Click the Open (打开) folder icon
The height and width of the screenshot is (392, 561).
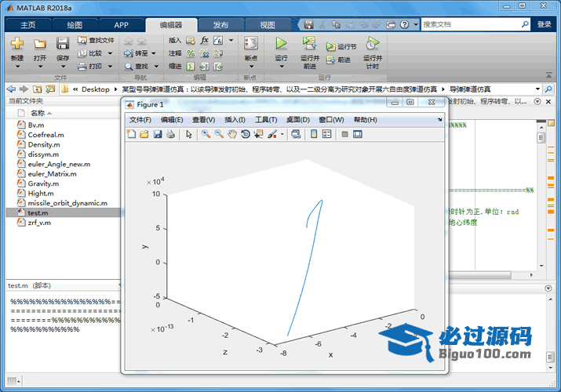[40, 44]
